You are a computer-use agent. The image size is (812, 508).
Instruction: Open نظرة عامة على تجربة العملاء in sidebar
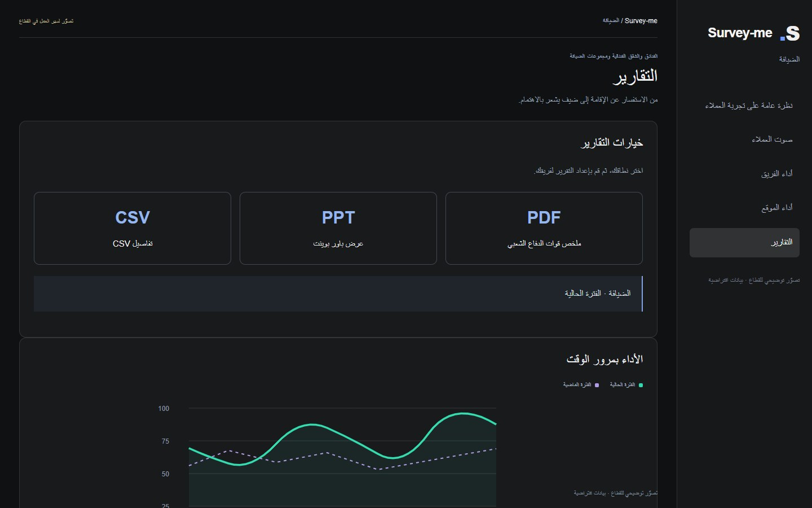tap(744, 106)
